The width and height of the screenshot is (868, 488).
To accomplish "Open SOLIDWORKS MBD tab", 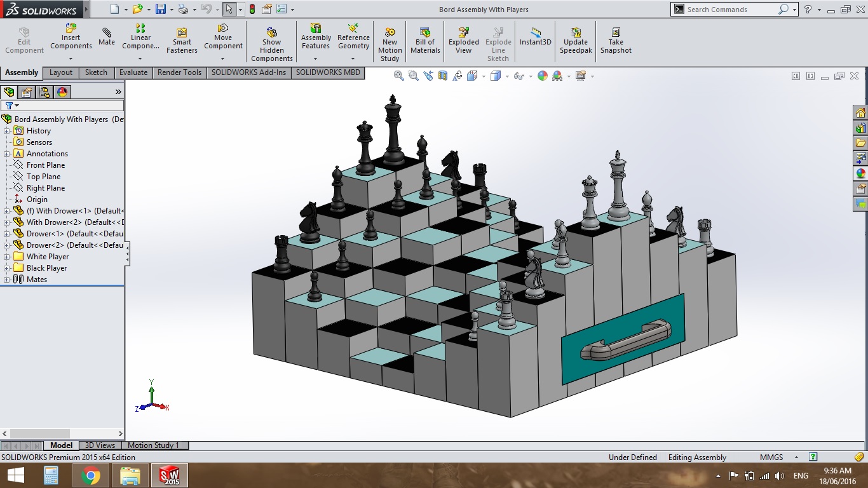I will tap(328, 72).
